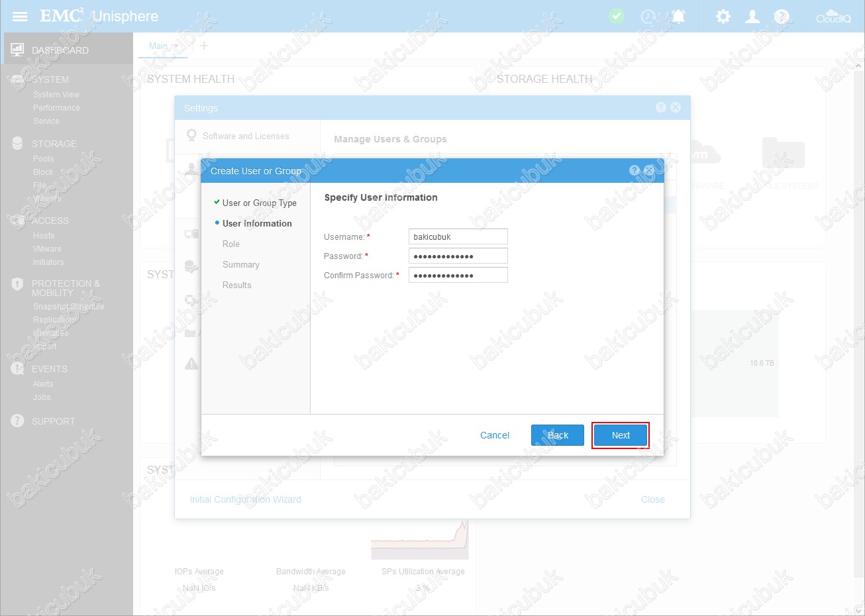Click the Software and Licenses ribbon icon

(191, 136)
